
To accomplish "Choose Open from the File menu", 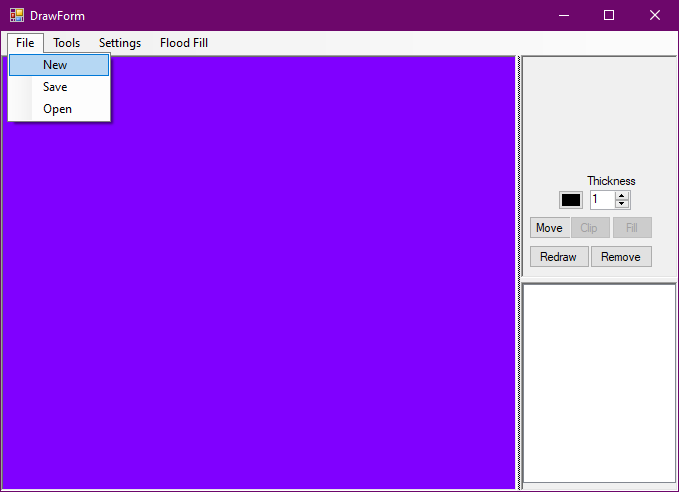I will click(57, 109).
